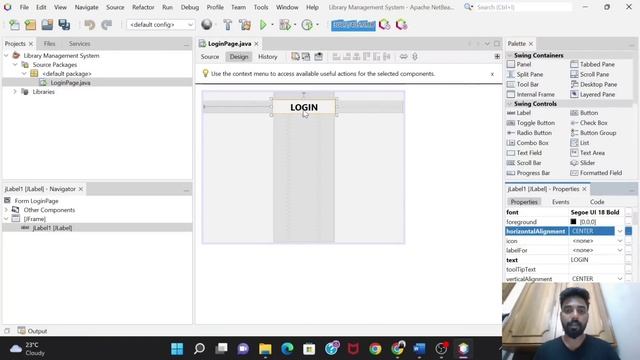Open verticalAlignment value dropdown
This screenshot has height=360, width=640.
pyautogui.click(x=620, y=279)
